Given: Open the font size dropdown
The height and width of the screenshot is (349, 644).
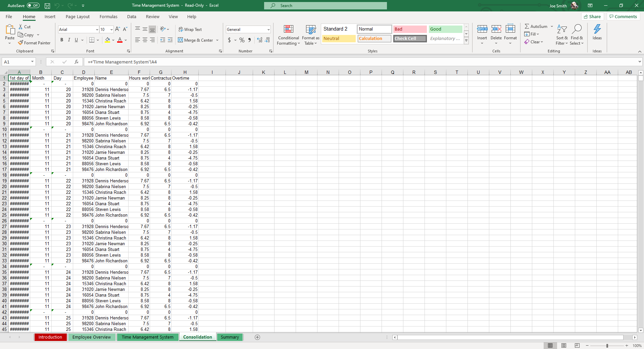Looking at the screenshot, I should (x=111, y=30).
